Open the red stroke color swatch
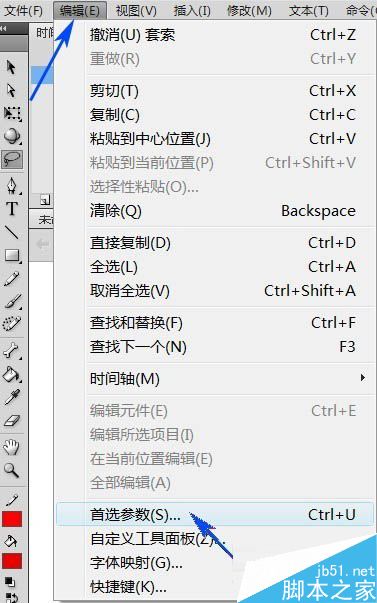The image size is (377, 603). pyautogui.click(x=12, y=519)
